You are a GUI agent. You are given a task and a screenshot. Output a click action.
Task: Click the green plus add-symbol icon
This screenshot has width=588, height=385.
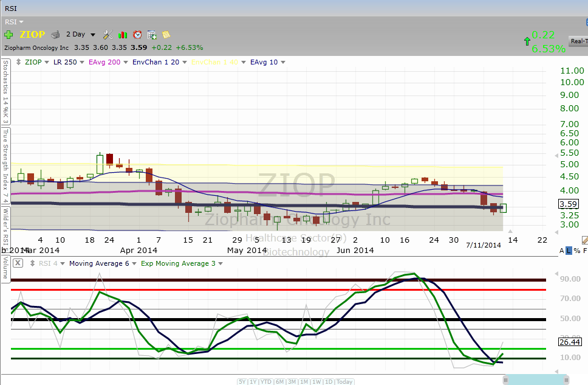9,35
